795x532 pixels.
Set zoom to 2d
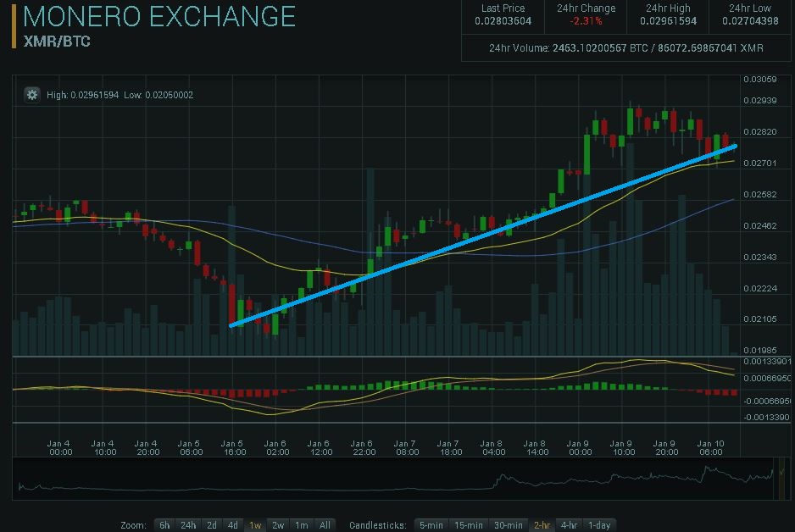point(212,525)
